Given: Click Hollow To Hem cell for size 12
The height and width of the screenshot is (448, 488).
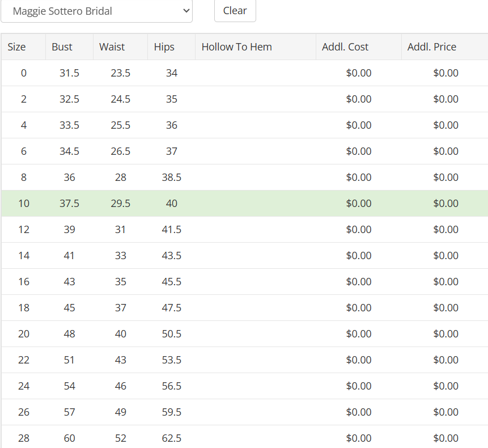Looking at the screenshot, I should click(256, 230).
